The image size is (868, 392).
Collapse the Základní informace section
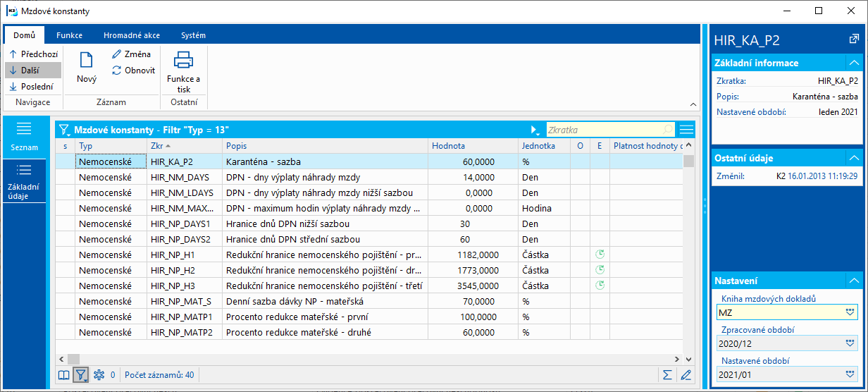pos(854,63)
